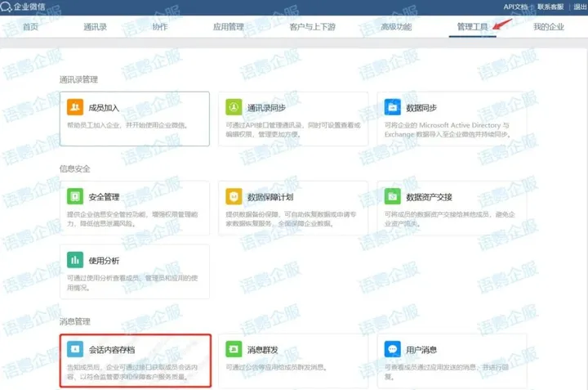Viewport: 588px width, 390px height.
Task: Click the 数据保障计划 yellow icon
Action: point(234,197)
